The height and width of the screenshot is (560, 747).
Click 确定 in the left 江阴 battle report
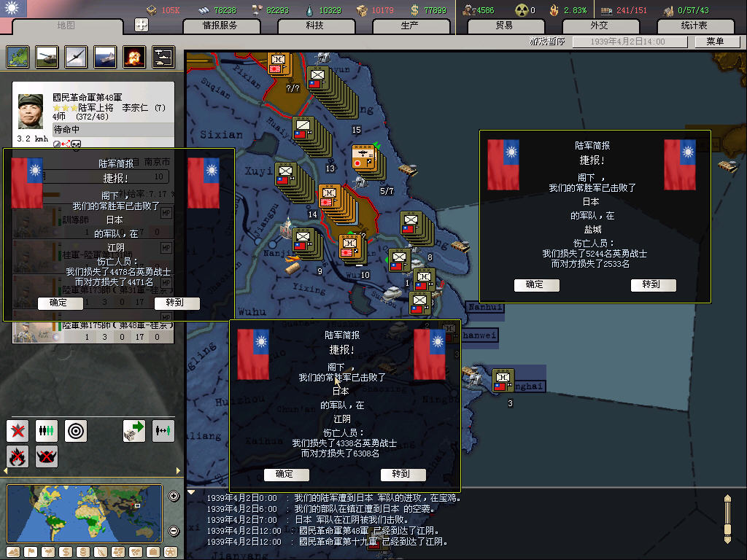coord(60,303)
